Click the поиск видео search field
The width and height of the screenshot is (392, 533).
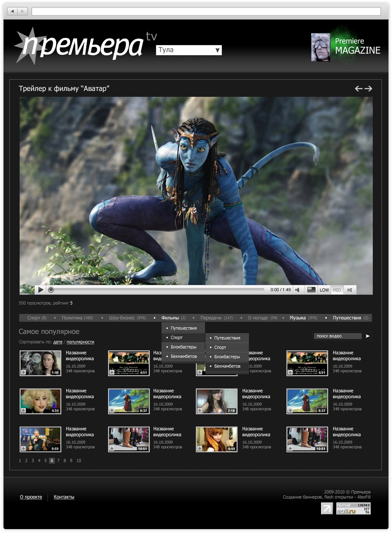coord(338,336)
